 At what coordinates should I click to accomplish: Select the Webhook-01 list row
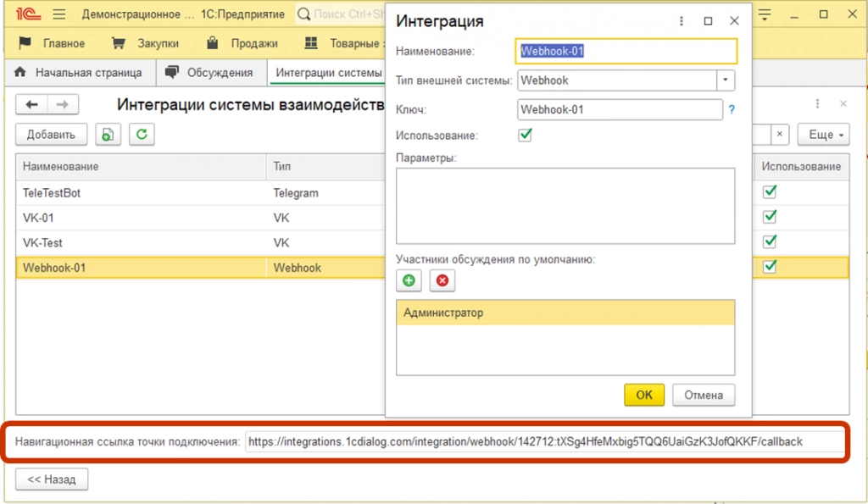pyautogui.click(x=200, y=268)
